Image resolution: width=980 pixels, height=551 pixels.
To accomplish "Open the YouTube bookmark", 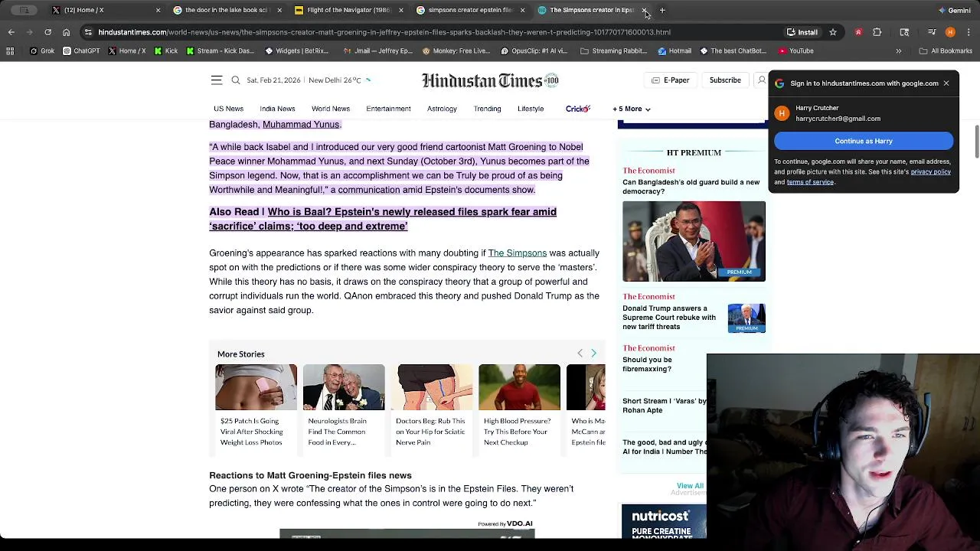I will coord(795,51).
